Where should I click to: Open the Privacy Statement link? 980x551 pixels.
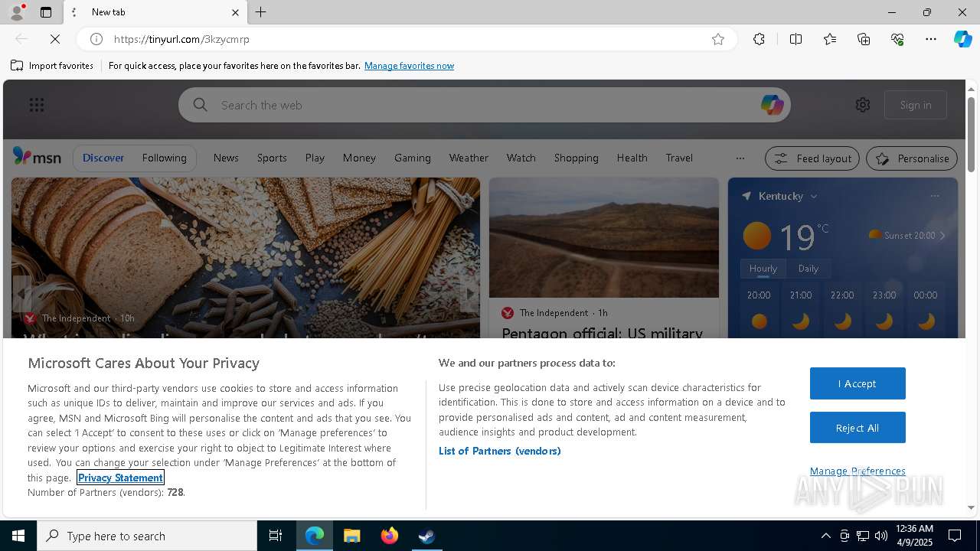coord(120,478)
